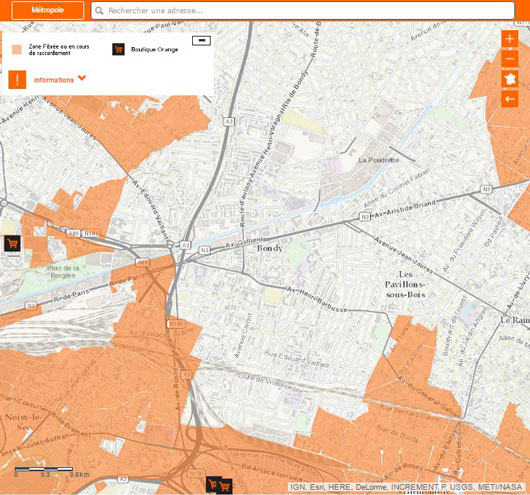Screen dimensions: 530x495
Task: Click the Bondy city label
Action: click(x=270, y=248)
